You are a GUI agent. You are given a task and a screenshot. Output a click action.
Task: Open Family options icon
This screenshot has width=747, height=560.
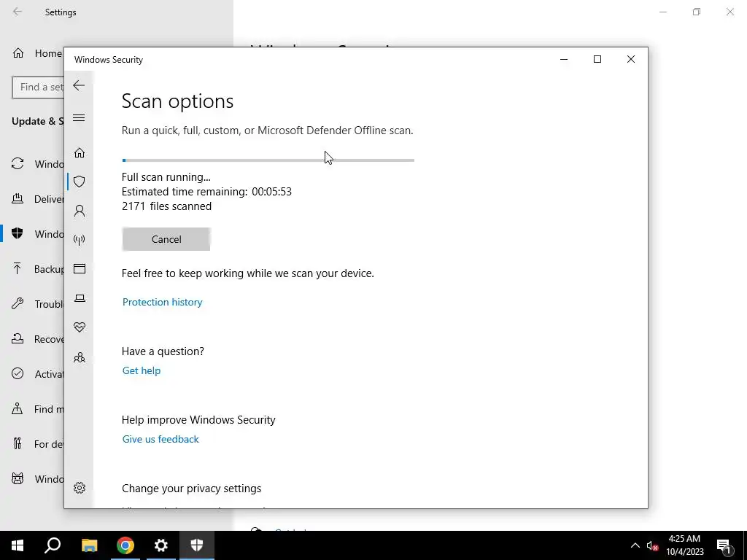tap(80, 357)
